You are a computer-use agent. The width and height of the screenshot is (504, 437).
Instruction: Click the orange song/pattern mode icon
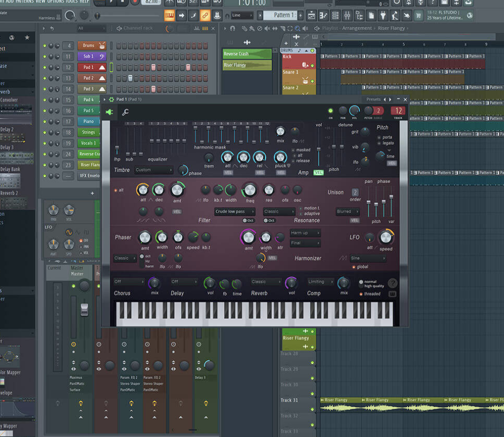point(169,15)
